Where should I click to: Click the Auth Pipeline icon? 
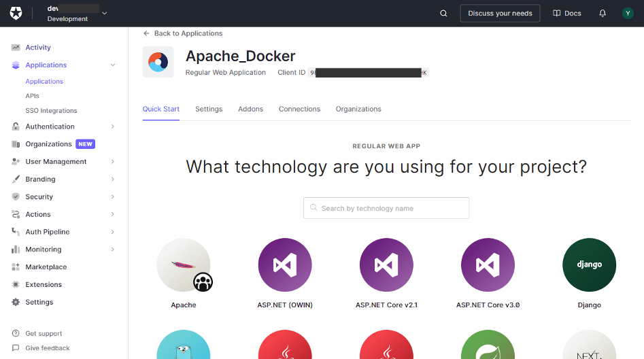click(x=16, y=232)
